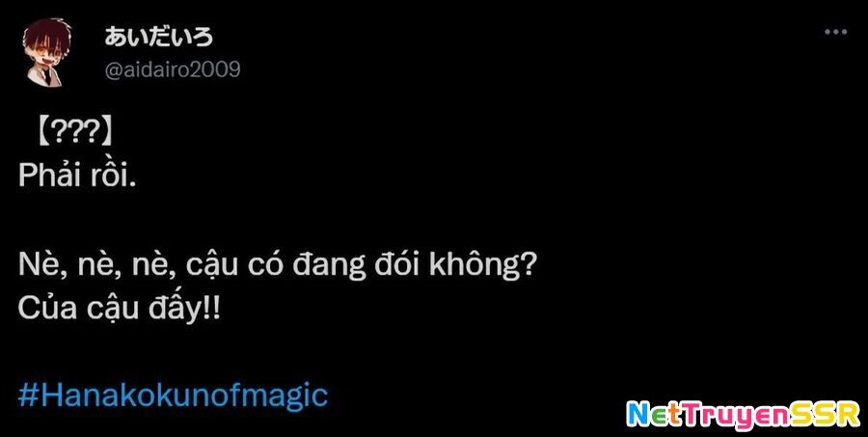Open the display name あいだいろ

point(158,38)
